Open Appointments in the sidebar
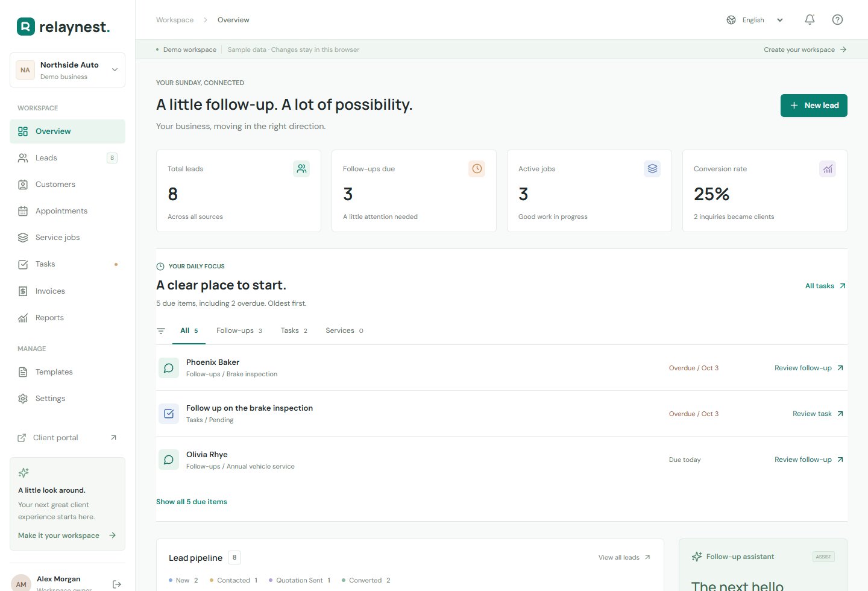Image resolution: width=868 pixels, height=591 pixels. [x=68, y=211]
